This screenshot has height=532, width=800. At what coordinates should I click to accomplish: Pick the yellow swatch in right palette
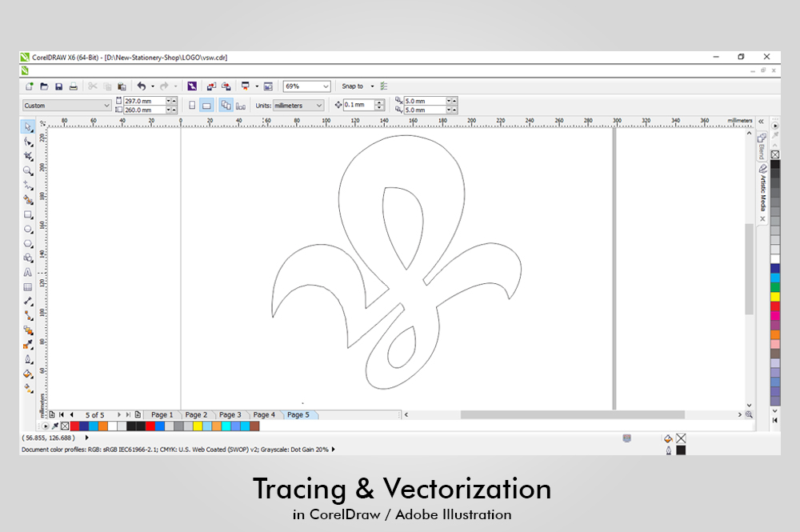coord(775,296)
